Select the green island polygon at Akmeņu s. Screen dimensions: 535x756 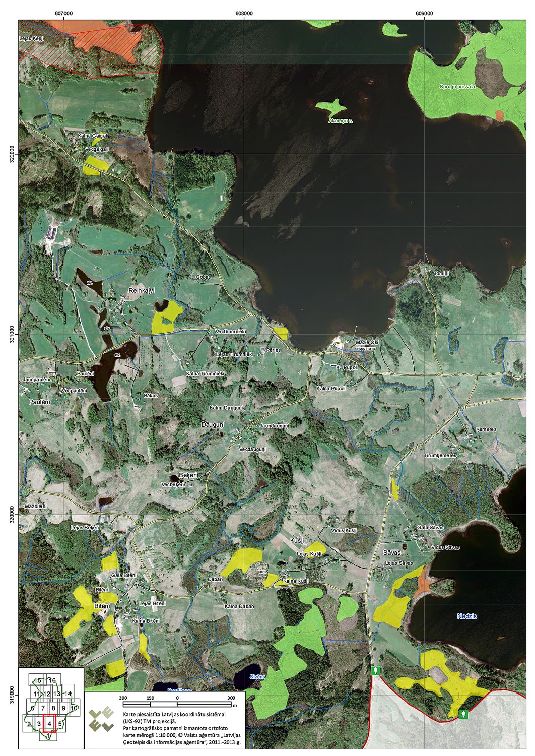click(331, 107)
